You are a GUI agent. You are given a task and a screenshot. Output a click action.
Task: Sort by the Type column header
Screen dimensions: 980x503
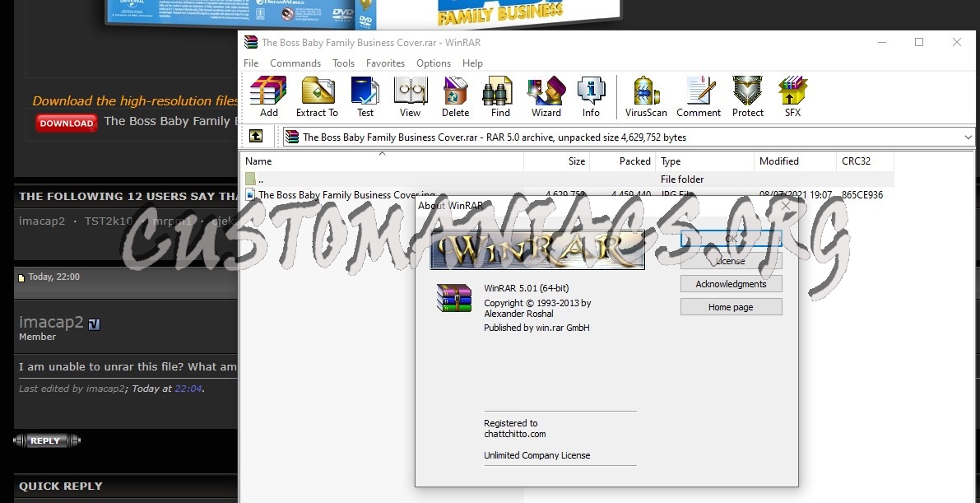pyautogui.click(x=705, y=161)
